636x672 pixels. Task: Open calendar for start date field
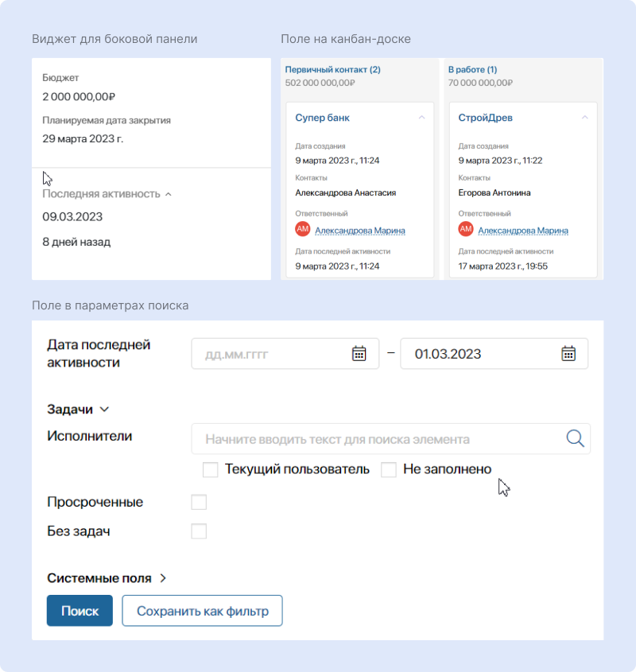coord(359,354)
